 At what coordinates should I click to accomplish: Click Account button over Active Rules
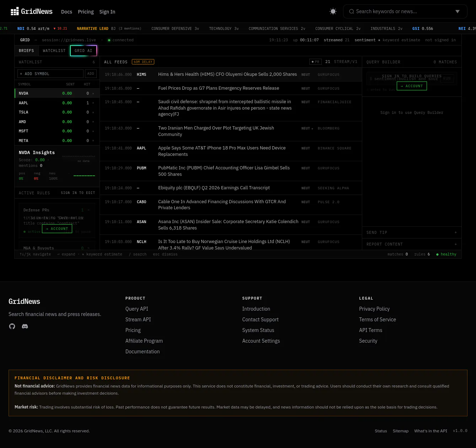(57, 229)
